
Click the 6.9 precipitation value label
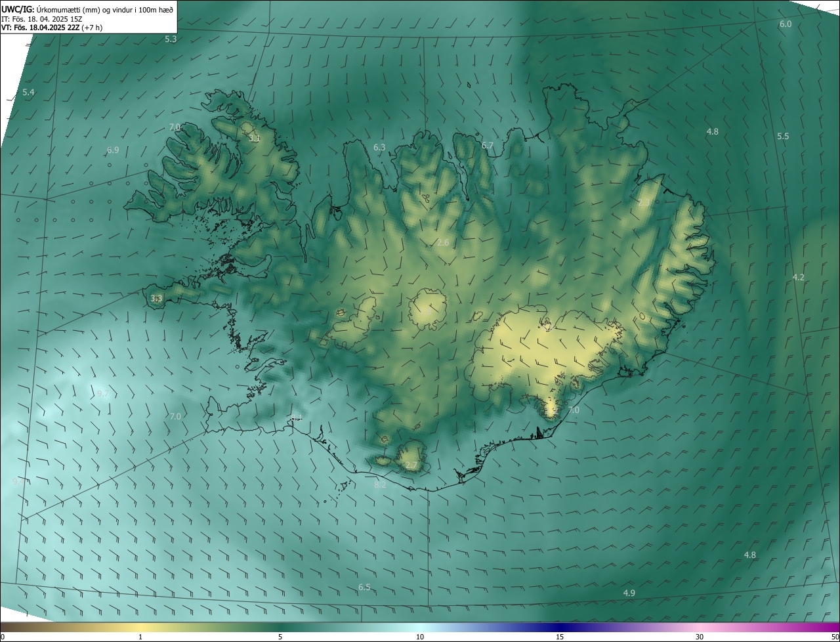click(x=113, y=150)
